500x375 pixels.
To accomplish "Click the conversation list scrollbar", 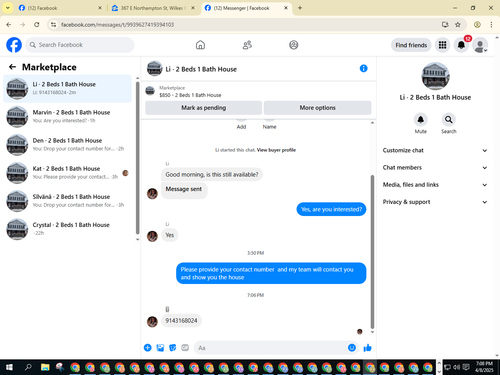I will pyautogui.click(x=137, y=158).
